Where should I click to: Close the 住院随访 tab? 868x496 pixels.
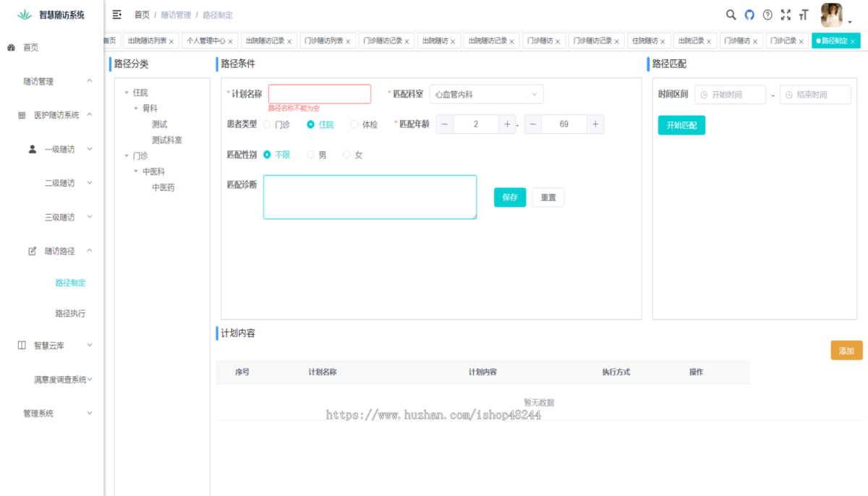point(663,41)
